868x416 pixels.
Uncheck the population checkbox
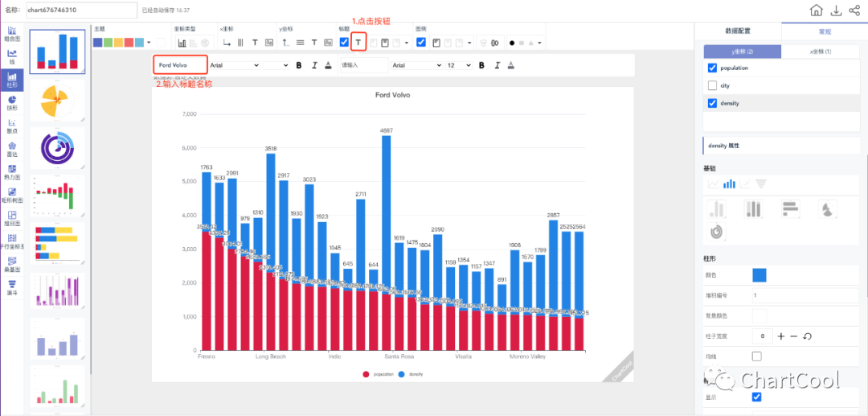click(712, 68)
